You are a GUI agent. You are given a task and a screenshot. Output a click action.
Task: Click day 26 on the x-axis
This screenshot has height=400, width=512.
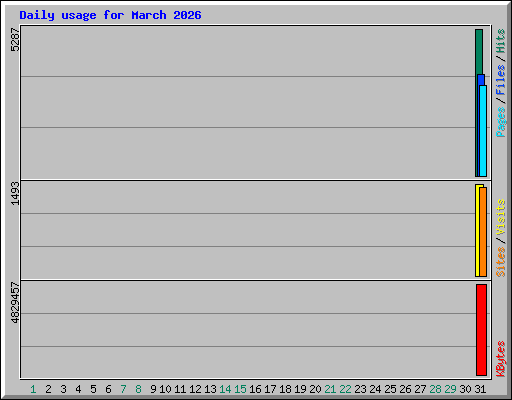405,389
